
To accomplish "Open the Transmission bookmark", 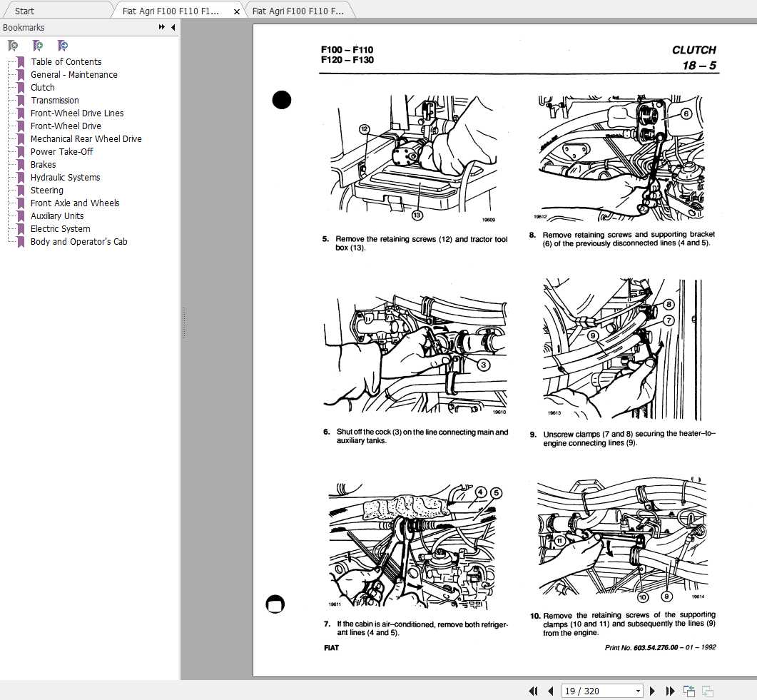I will coord(54,101).
